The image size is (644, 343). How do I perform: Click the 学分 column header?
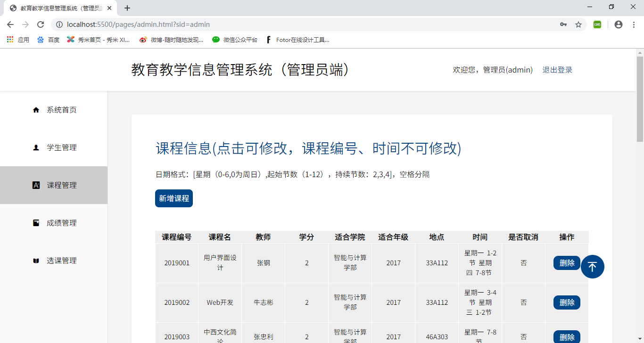pyautogui.click(x=307, y=237)
